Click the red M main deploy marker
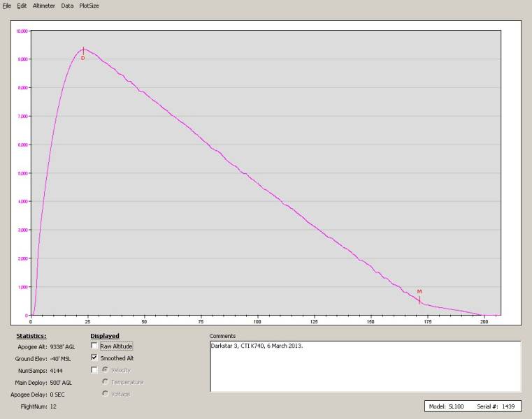 coord(419,291)
